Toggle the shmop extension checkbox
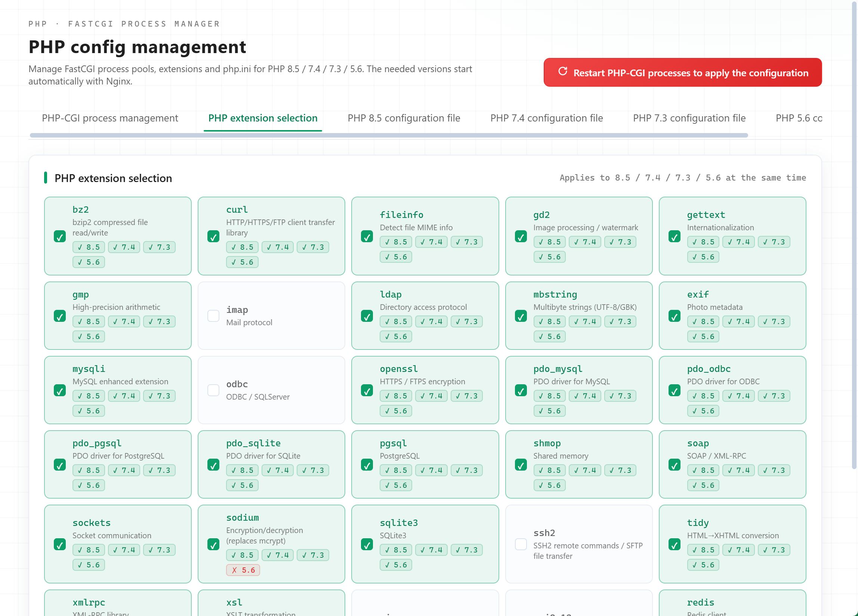858x616 pixels. [521, 465]
